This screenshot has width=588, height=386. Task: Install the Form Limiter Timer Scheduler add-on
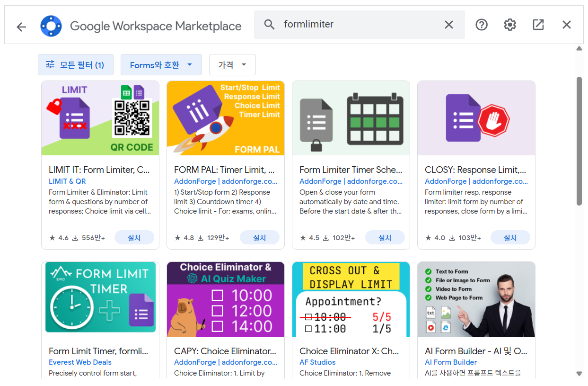(385, 238)
